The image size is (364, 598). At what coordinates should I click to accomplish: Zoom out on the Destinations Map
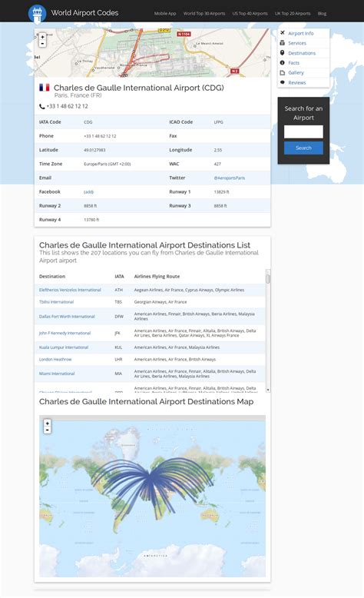(48, 430)
